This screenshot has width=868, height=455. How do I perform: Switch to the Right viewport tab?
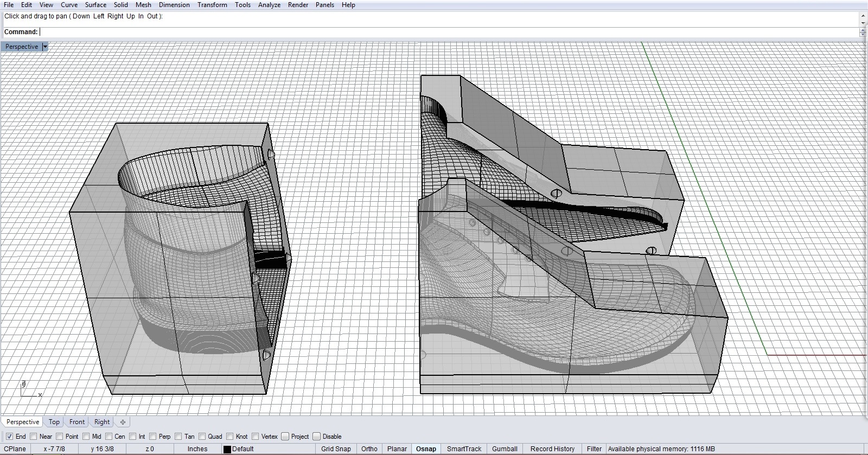(x=102, y=422)
